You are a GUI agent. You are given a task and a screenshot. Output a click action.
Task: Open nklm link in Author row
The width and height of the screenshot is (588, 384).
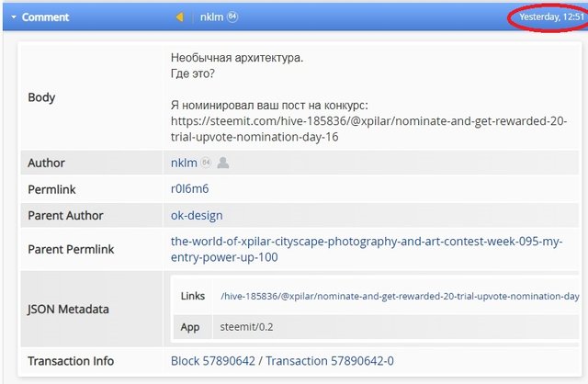click(184, 163)
